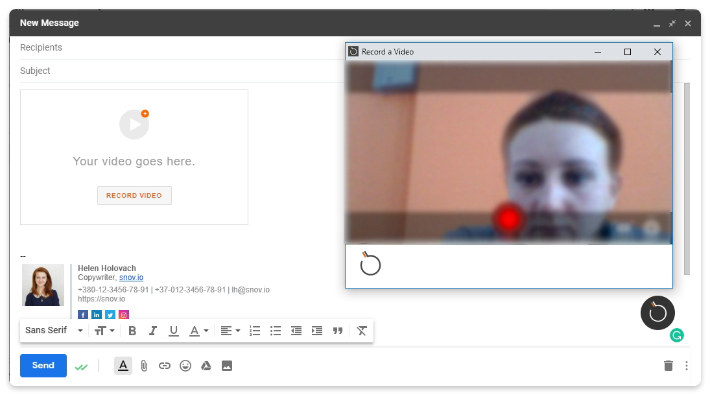The image size is (710, 394).
Task: Click the attach files paperclip icon
Action: point(144,366)
